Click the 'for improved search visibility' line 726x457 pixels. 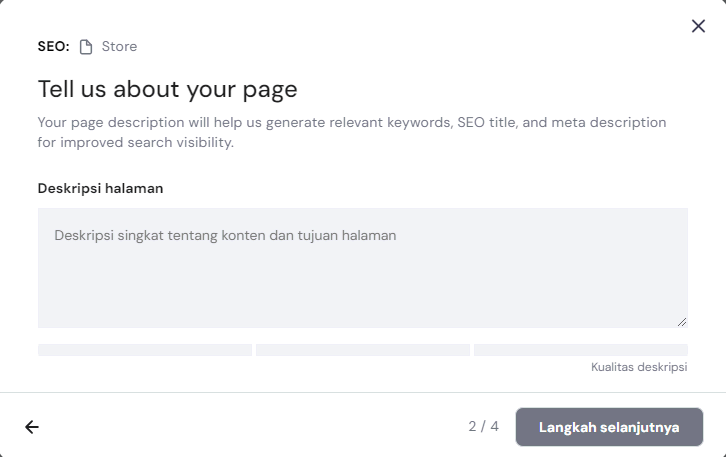point(135,143)
